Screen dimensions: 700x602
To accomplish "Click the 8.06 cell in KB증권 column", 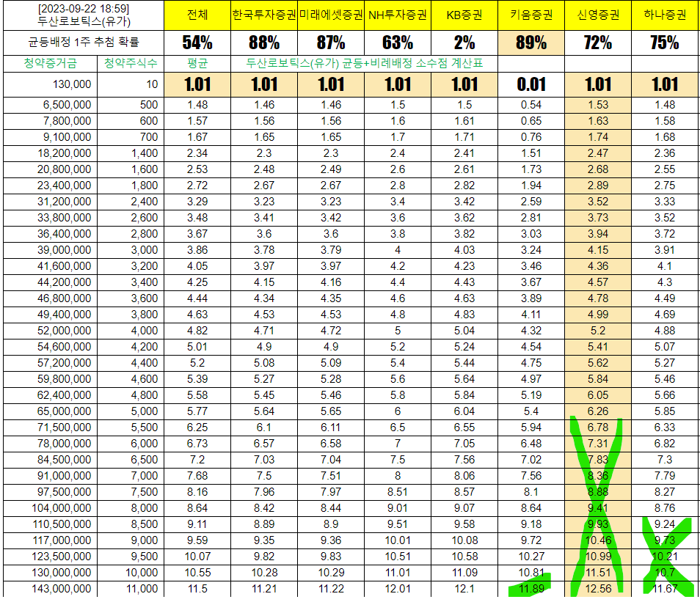I will coord(464,476).
